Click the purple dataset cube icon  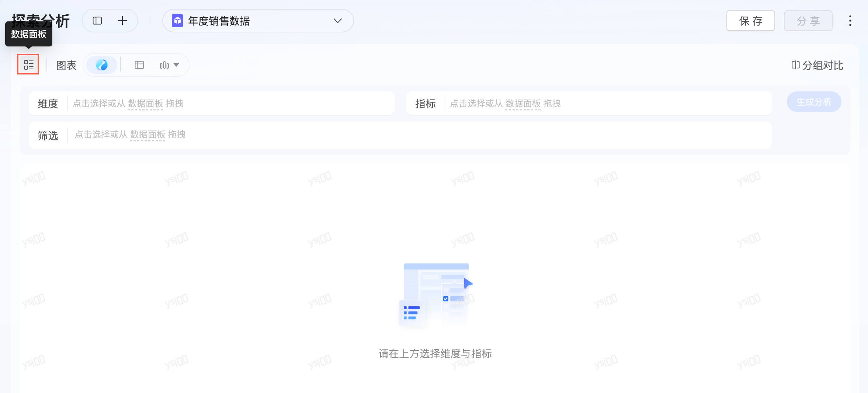[x=177, y=21]
